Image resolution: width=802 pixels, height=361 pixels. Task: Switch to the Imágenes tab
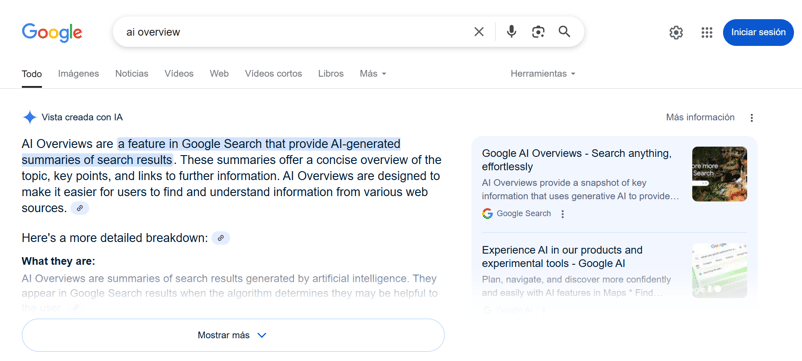pos(78,74)
